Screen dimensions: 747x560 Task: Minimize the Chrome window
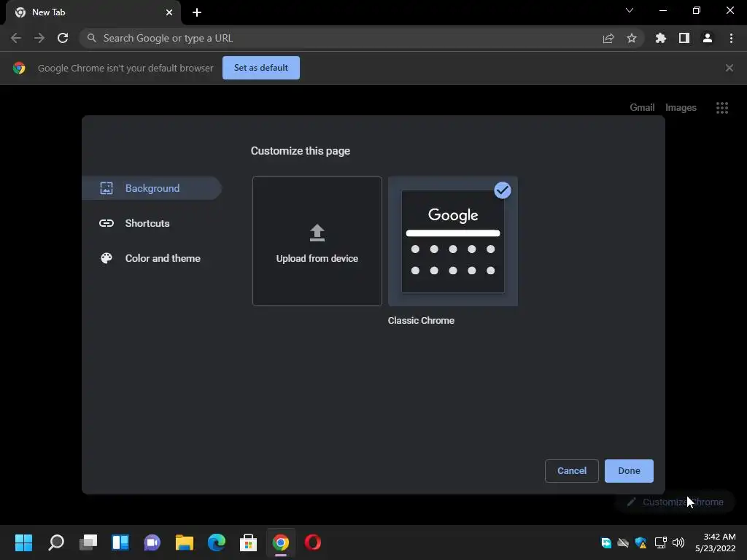click(x=662, y=10)
